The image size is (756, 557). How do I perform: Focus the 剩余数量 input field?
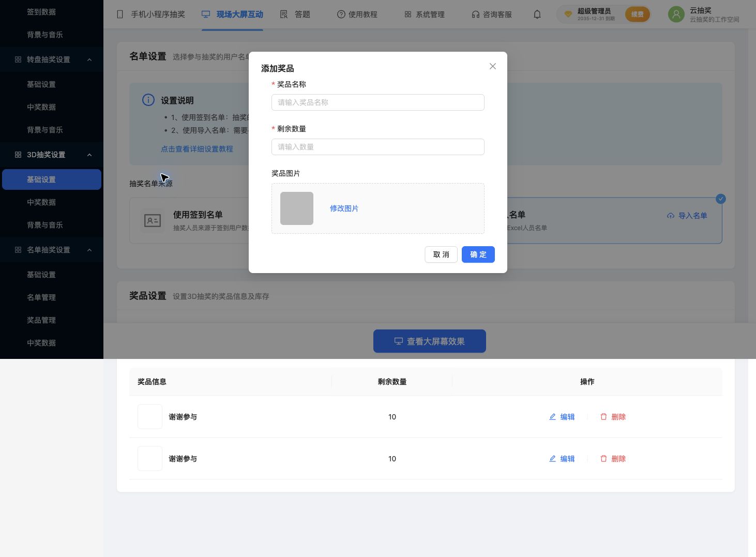pyautogui.click(x=377, y=147)
